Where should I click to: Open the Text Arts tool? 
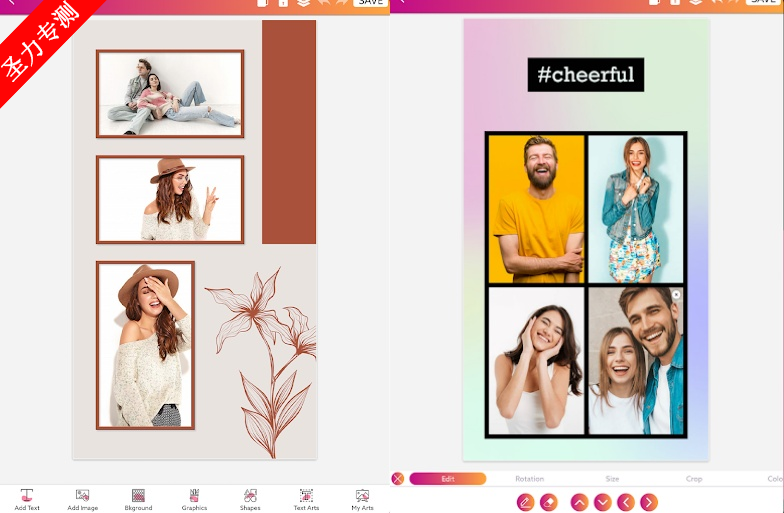pyautogui.click(x=306, y=500)
